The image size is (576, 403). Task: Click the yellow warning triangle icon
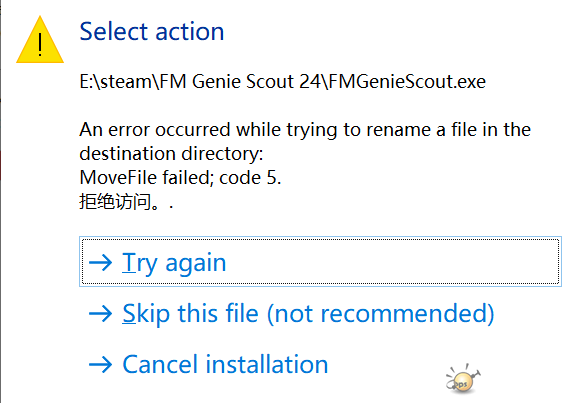click(x=40, y=40)
